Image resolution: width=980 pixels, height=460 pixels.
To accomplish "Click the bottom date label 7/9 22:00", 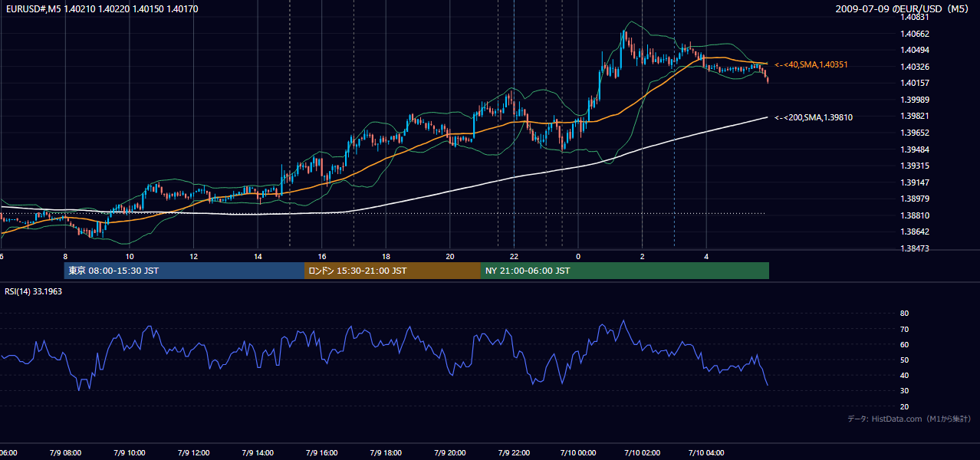I will [x=515, y=452].
